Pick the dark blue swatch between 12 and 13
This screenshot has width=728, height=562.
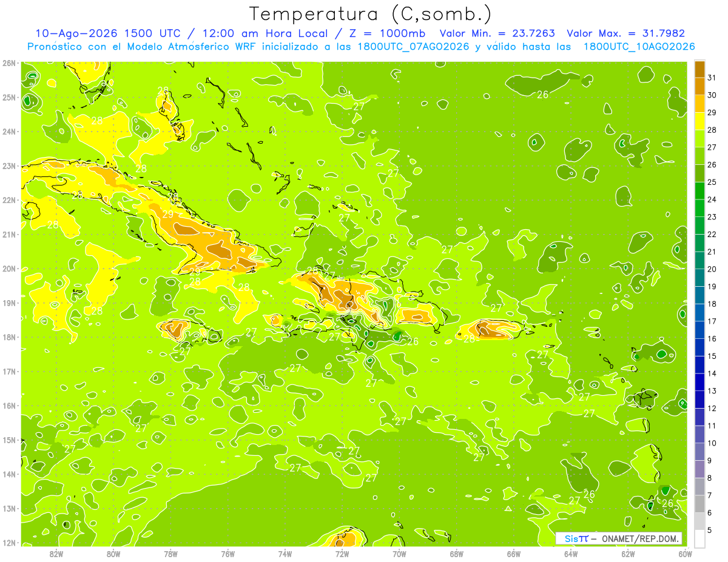tap(699, 400)
